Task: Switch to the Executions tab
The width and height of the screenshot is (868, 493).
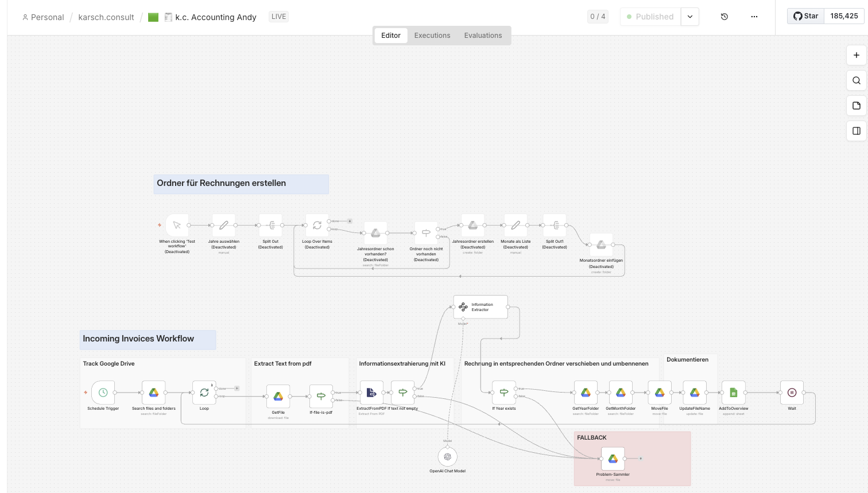Action: pyautogui.click(x=432, y=35)
